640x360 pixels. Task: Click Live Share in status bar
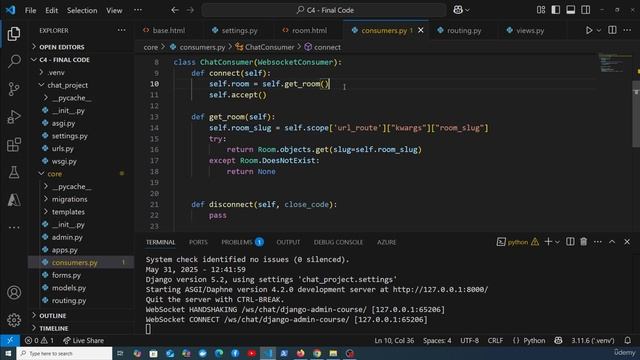[x=83, y=340]
